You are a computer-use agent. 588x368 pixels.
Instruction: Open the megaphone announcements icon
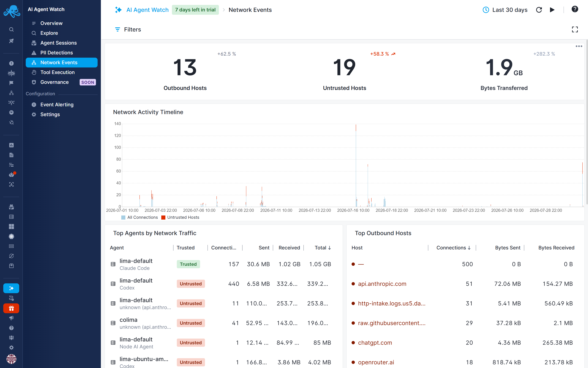pos(11,318)
